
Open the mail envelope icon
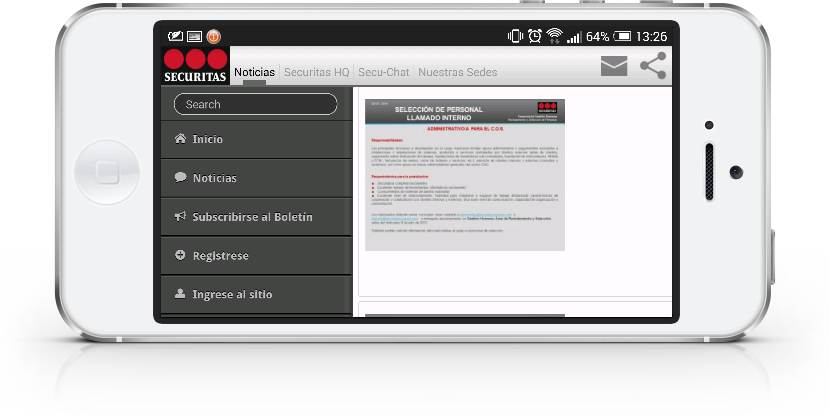(614, 67)
